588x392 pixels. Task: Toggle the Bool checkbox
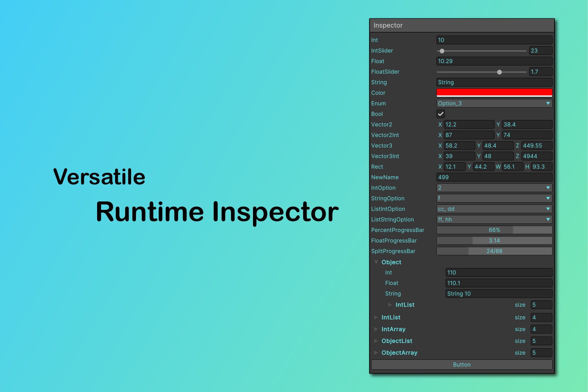point(441,114)
